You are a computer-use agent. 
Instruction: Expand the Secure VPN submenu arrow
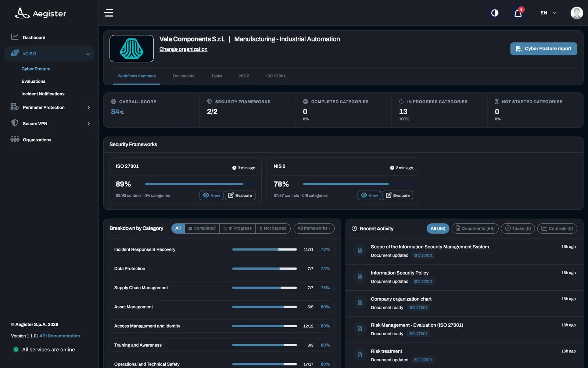89,124
